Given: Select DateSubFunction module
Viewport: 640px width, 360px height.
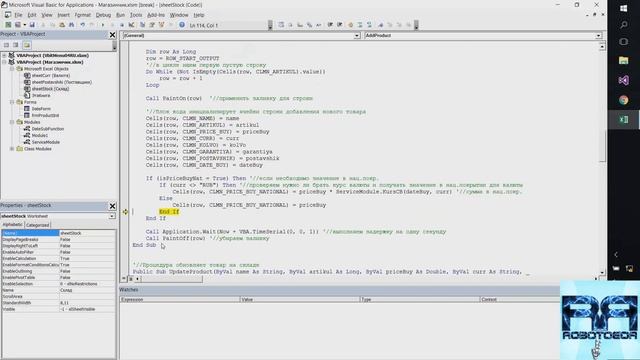Looking at the screenshot, I should pyautogui.click(x=48, y=129).
